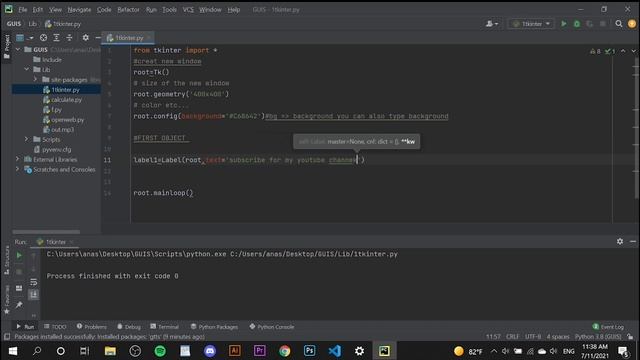Click the pin tab icon in Run panel
The height and width of the screenshot is (360, 640).
coord(19,304)
